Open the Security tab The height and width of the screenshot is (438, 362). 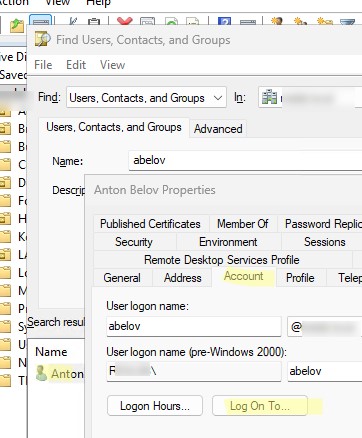pyautogui.click(x=134, y=242)
